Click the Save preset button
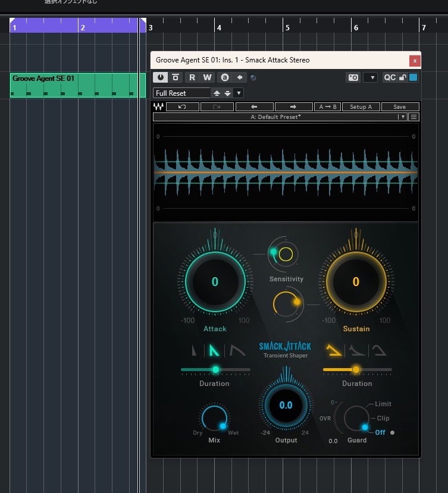Screen dimensions: 448x493 pos(400,107)
